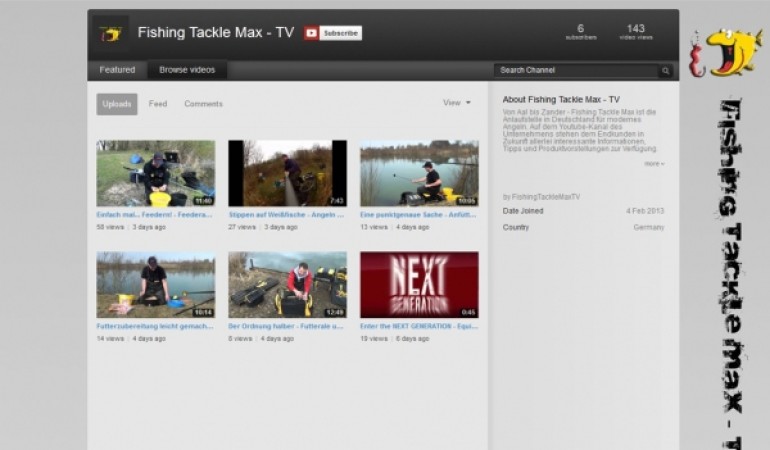The image size is (770, 450).
Task: Select the Comments filter
Action: [203, 104]
